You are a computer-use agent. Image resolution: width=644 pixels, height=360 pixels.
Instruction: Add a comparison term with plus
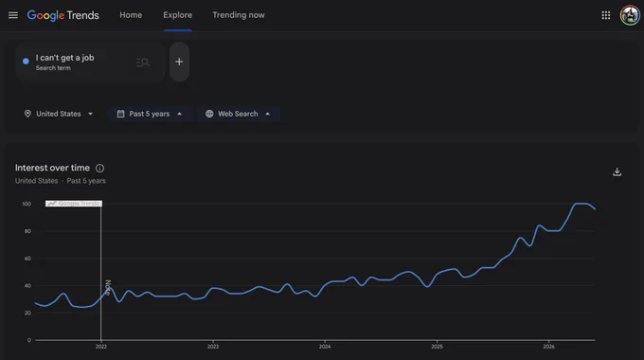coord(179,62)
